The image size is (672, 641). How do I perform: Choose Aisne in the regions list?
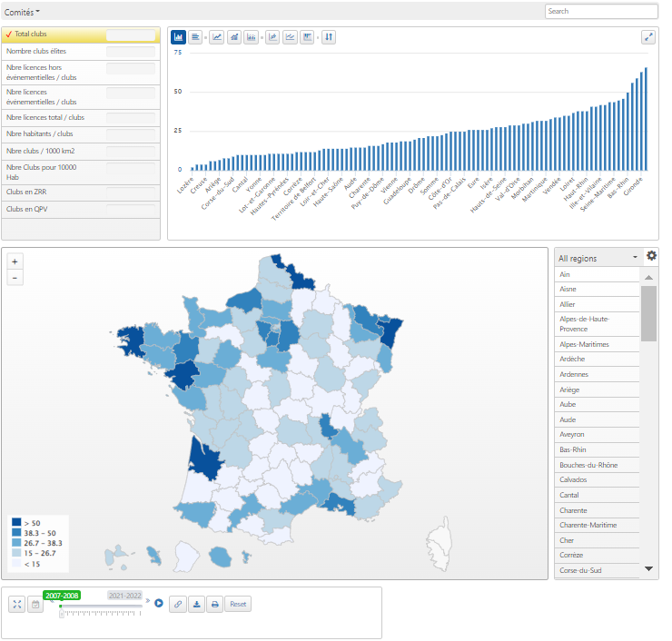coord(597,290)
